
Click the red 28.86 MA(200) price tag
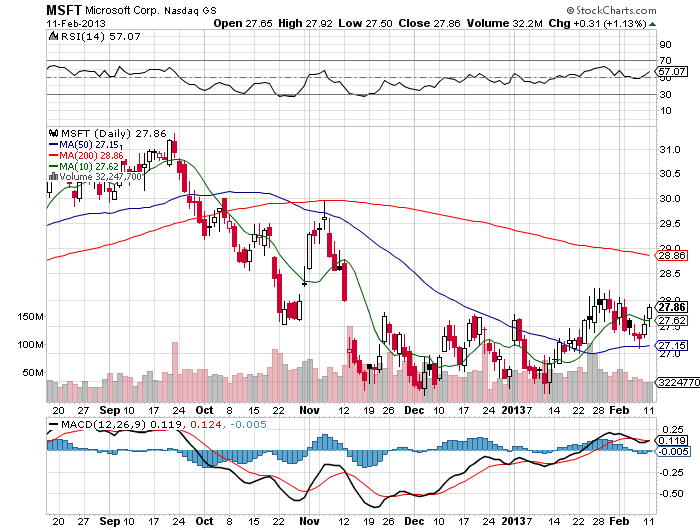(670, 257)
